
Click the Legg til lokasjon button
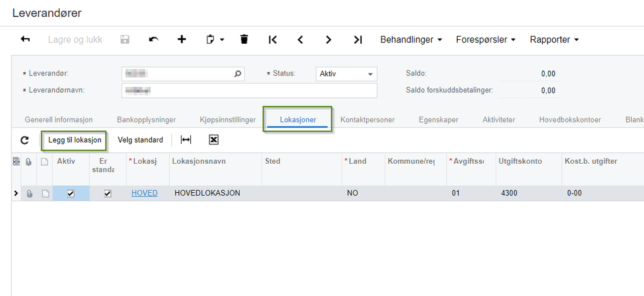coord(75,140)
